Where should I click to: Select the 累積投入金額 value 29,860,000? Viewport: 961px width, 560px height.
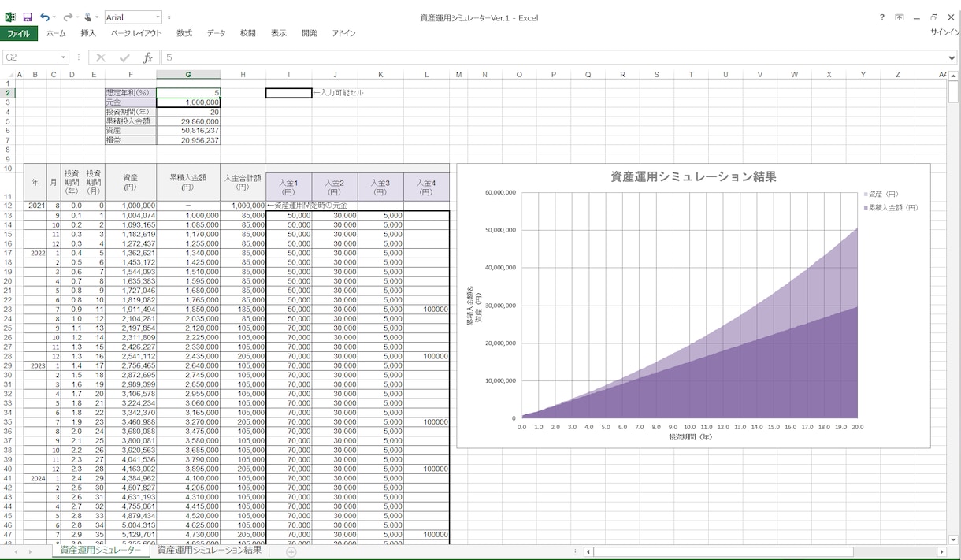pos(188,121)
